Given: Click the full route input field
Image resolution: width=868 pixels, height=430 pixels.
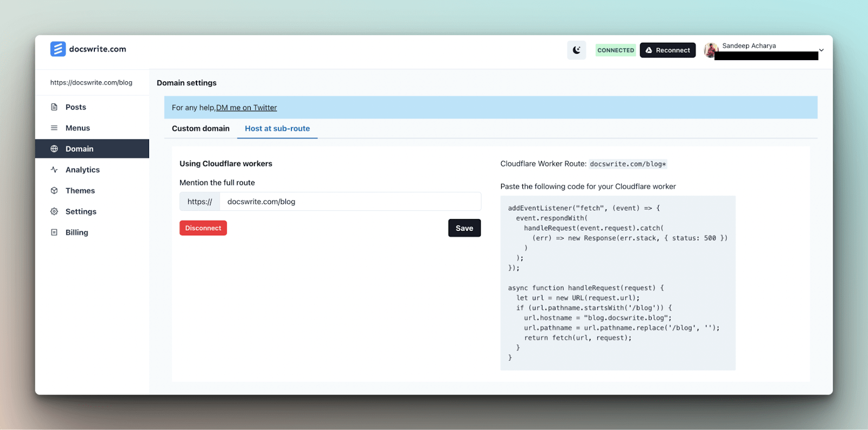Looking at the screenshot, I should [350, 202].
